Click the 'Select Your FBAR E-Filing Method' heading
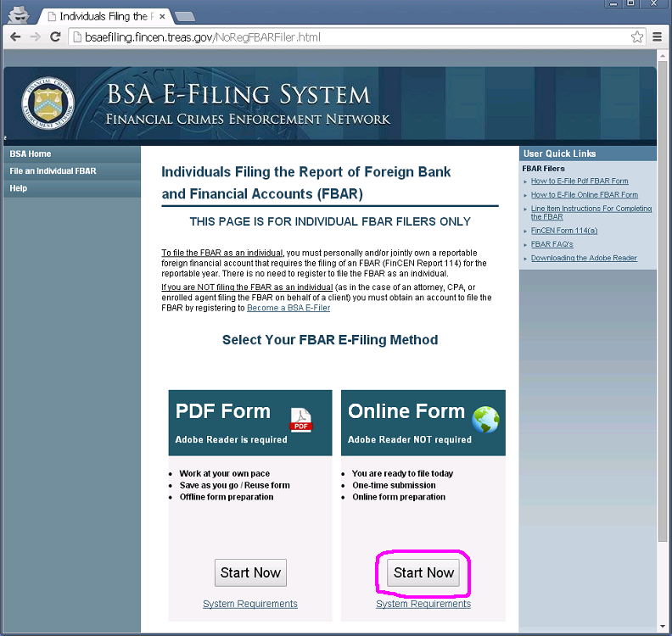 click(x=330, y=340)
